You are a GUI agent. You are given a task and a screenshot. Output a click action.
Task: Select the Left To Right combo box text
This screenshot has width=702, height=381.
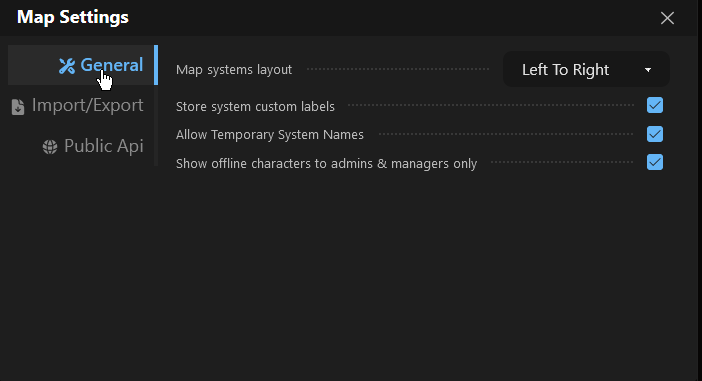565,70
